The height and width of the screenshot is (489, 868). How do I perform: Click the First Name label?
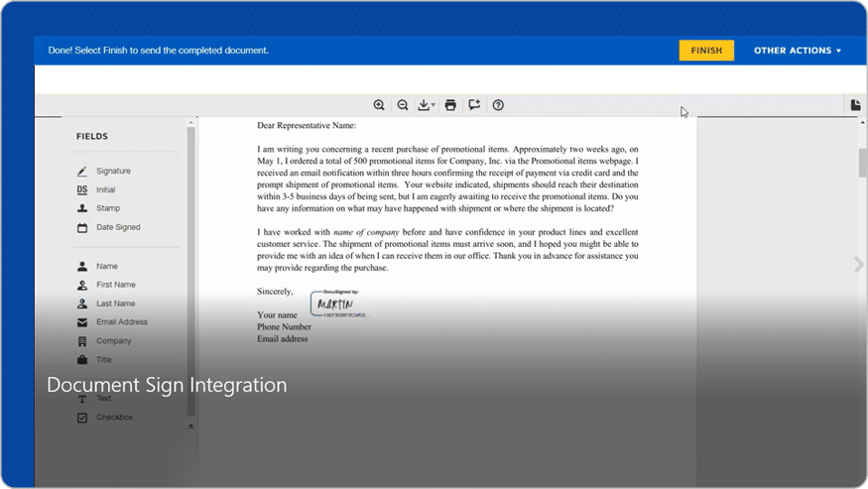(x=116, y=285)
